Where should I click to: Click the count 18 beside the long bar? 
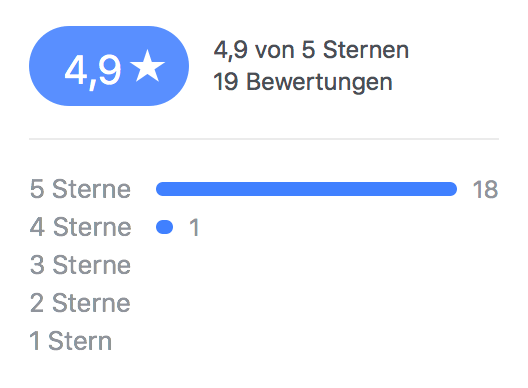485,190
